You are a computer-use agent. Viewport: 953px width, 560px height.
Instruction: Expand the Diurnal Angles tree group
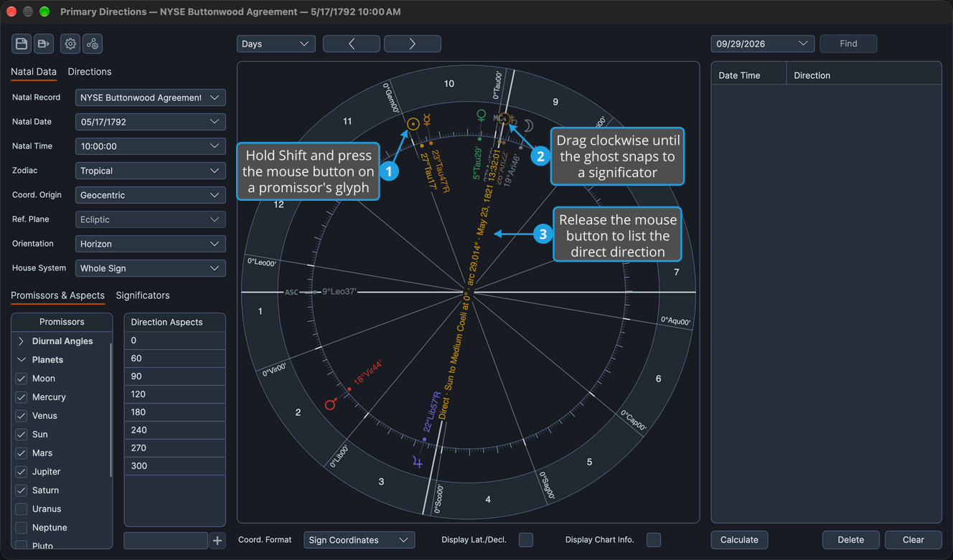21,341
